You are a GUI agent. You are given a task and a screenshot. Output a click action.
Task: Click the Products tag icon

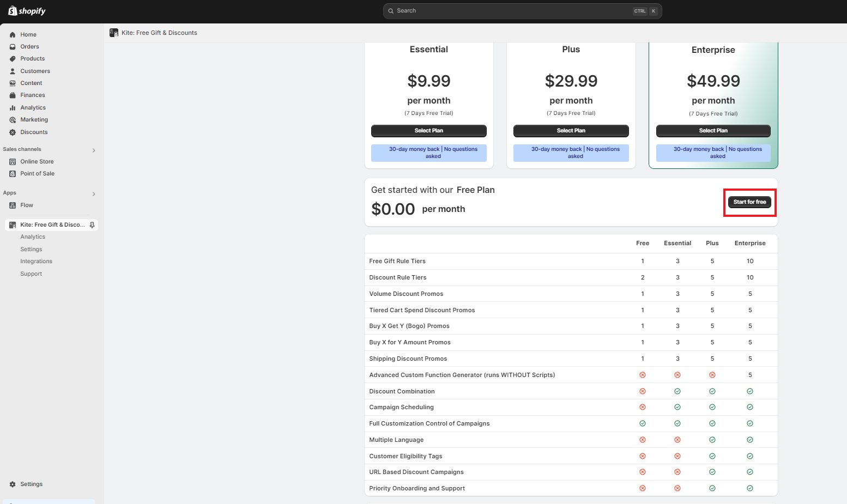coord(13,59)
